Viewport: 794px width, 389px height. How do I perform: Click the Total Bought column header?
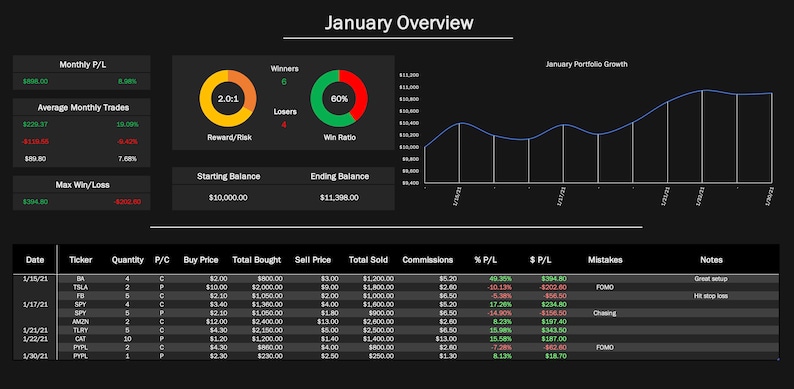tap(257, 260)
